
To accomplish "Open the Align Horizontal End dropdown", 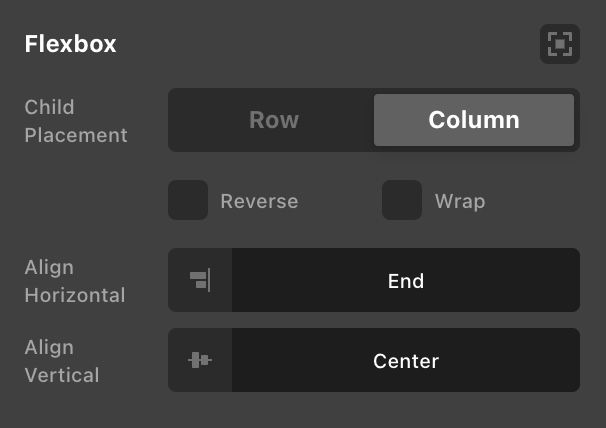I will pos(374,280).
